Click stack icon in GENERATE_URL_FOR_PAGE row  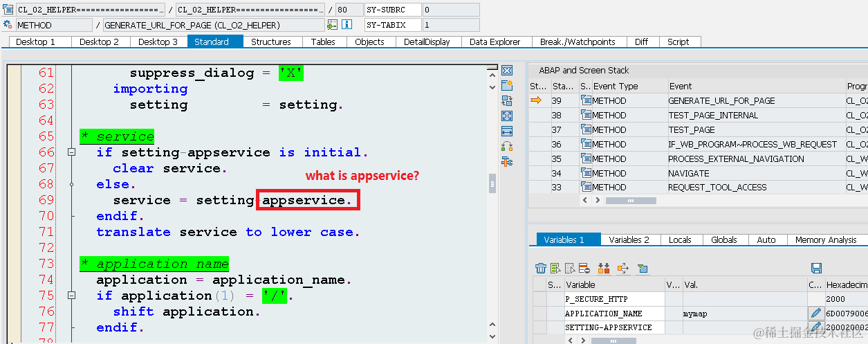(x=587, y=100)
